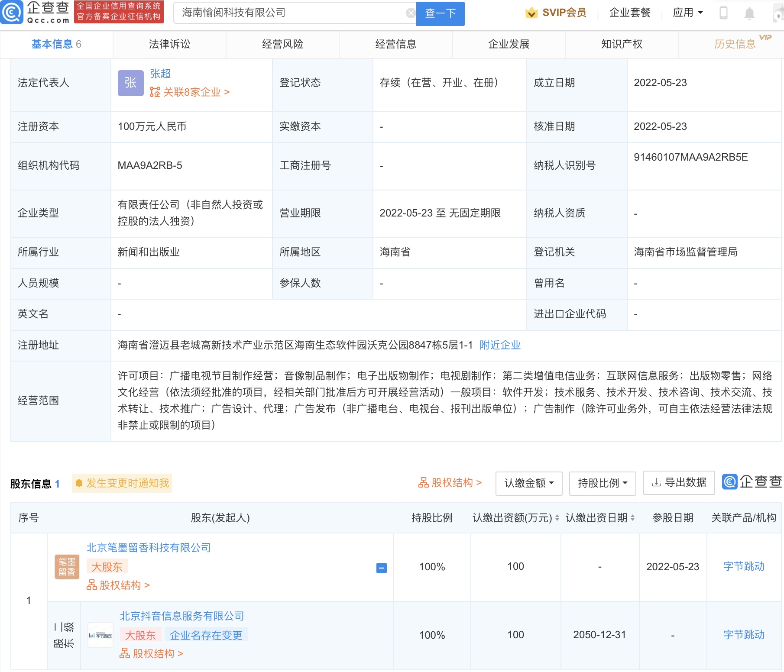Open 字节跳动 link in 北京抖音 row
This screenshot has height=672, width=784.
pos(744,635)
